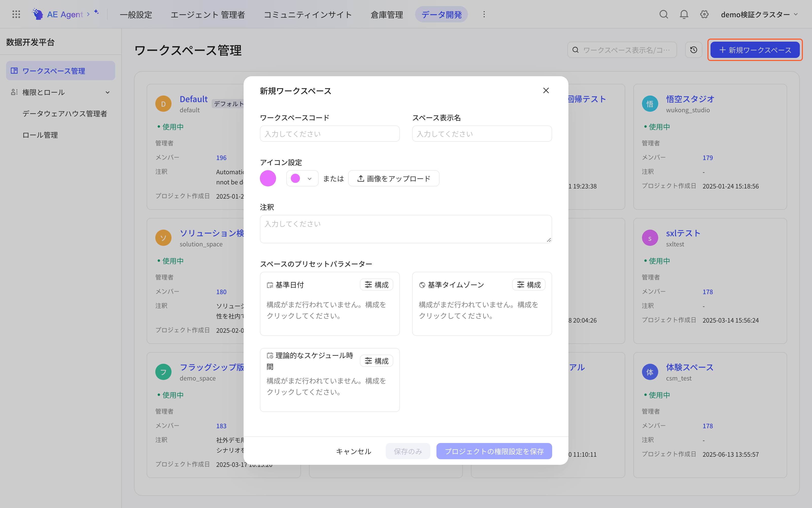This screenshot has height=508, width=812.
Task: Open the top bar search icon
Action: [663, 14]
